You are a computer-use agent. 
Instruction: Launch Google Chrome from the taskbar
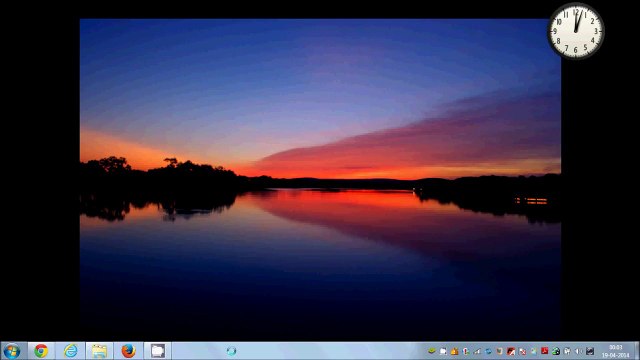pyautogui.click(x=41, y=351)
